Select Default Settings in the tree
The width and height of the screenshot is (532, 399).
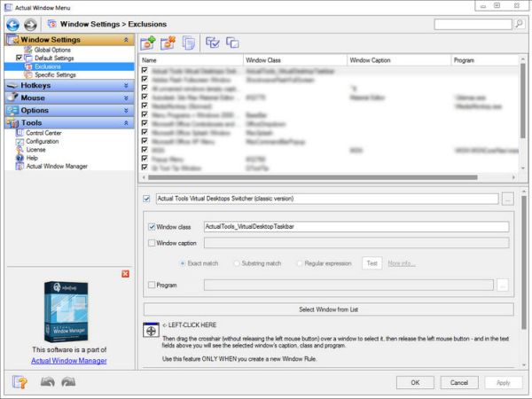54,58
